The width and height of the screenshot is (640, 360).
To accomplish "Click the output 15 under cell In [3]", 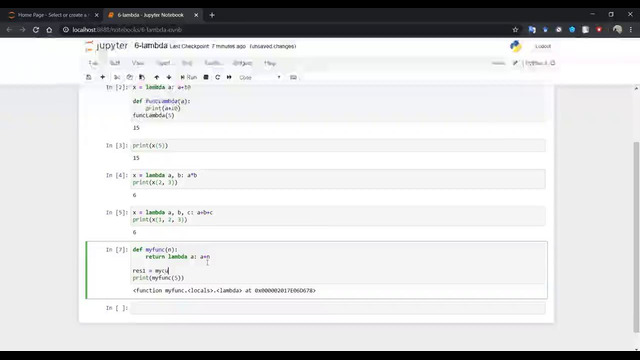I will [x=136, y=158].
